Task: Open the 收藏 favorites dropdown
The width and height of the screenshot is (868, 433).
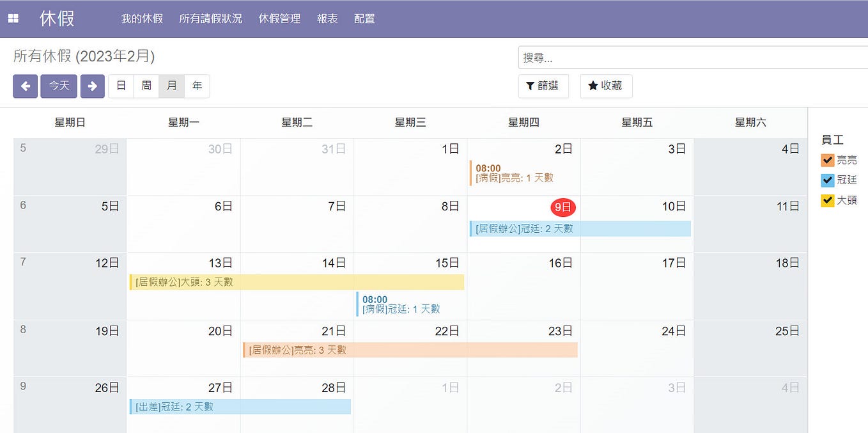Action: pyautogui.click(x=606, y=86)
